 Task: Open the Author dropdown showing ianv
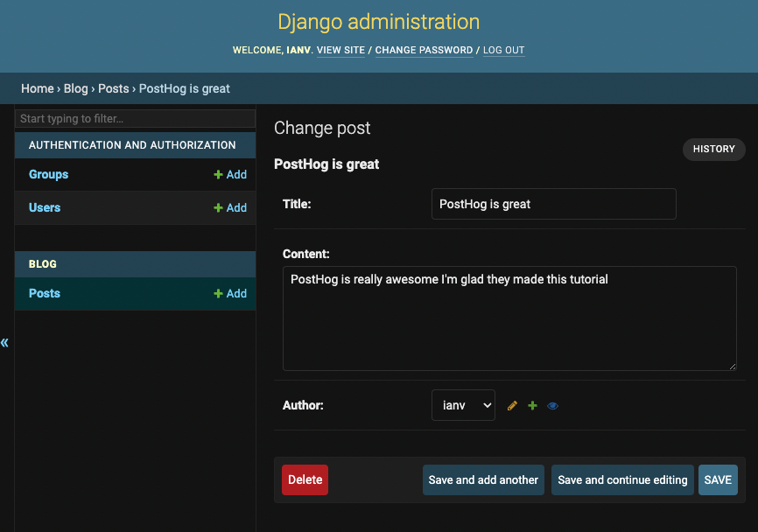click(463, 405)
